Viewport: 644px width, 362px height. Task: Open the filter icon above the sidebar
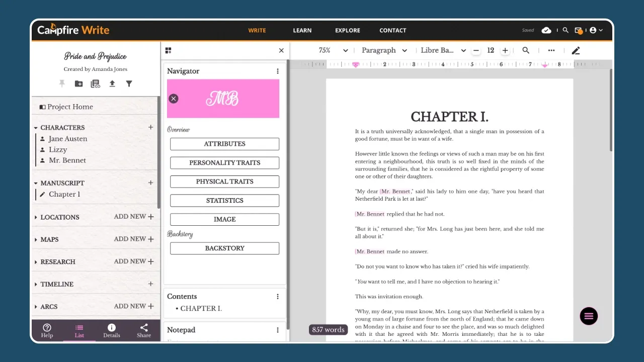[129, 83]
